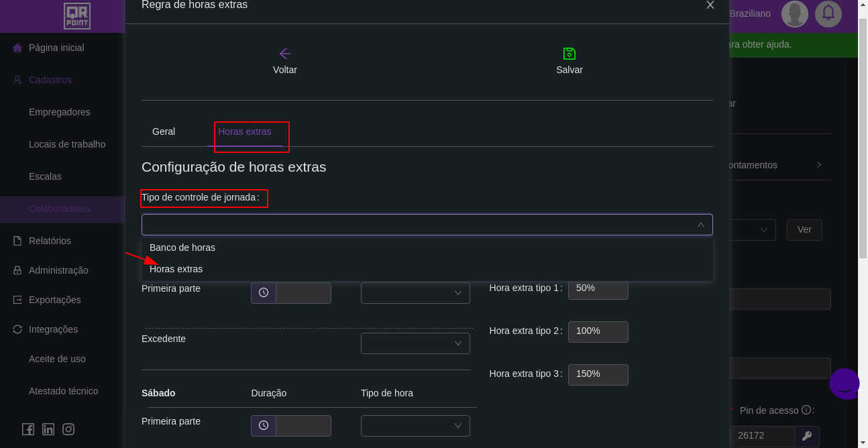868x448 pixels.
Task: Click the notification bell icon
Action: pyautogui.click(x=828, y=13)
